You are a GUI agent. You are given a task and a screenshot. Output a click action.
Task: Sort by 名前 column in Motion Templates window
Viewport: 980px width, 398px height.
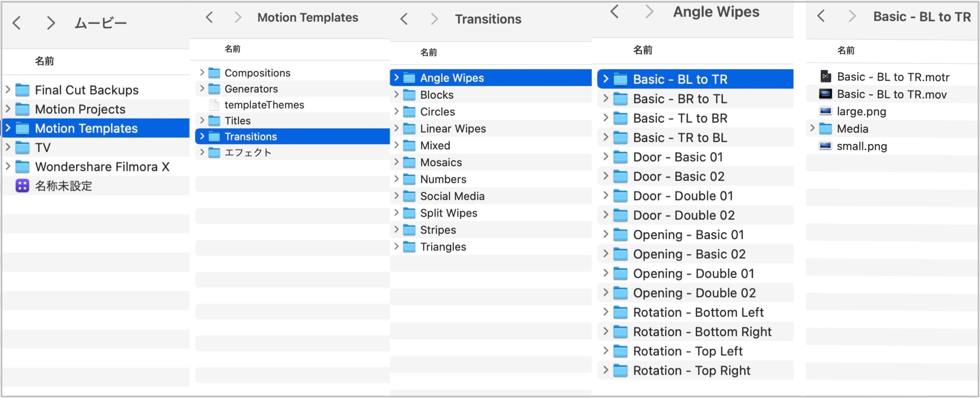[232, 49]
